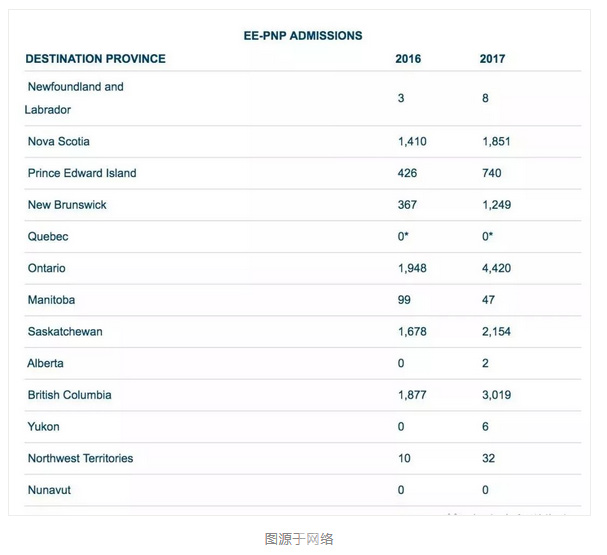Image resolution: width=607 pixels, height=555 pixels.
Task: Select New Brunswick's 2017 value 1,249
Action: coord(495,205)
